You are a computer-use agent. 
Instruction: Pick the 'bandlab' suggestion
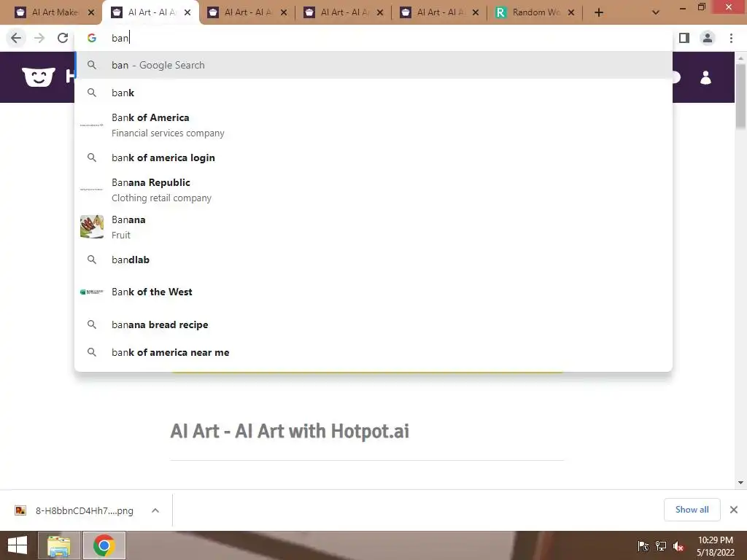pos(373,260)
